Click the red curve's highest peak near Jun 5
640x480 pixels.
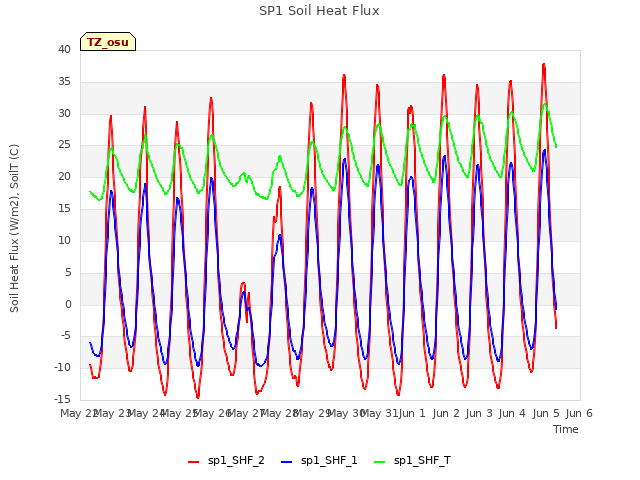coord(544,64)
